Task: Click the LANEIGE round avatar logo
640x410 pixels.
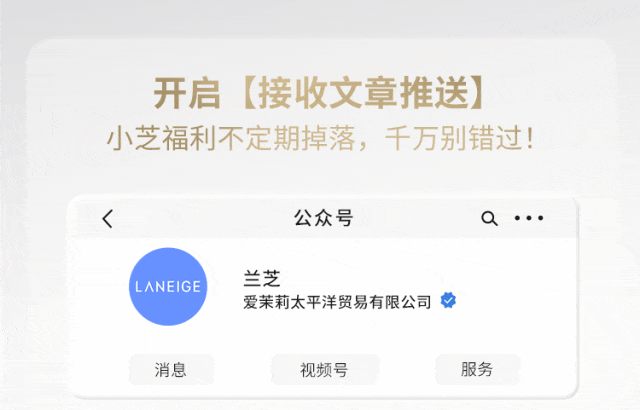Action: 168,286
